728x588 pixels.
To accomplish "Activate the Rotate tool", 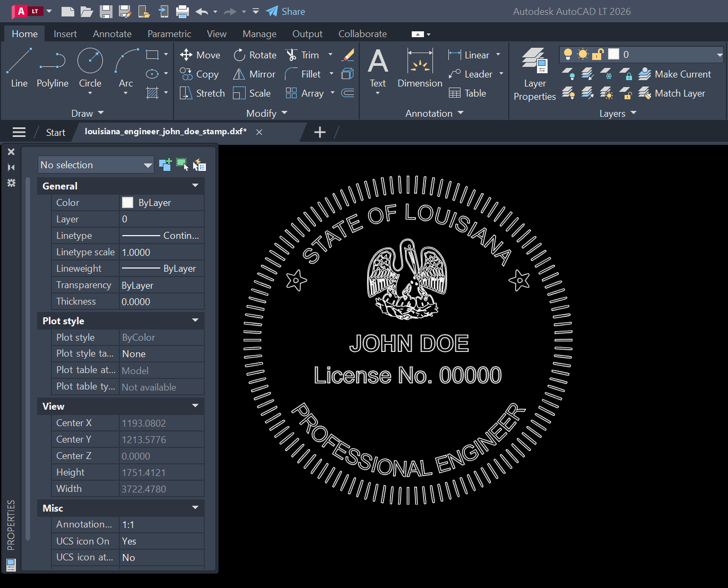I will tap(255, 55).
